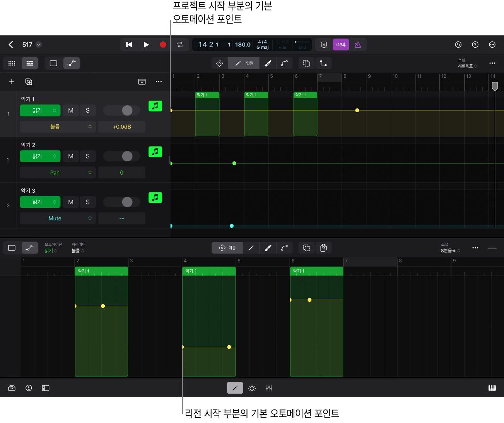Viewport: 504px width, 423px height.
Task: Open the tracks area more options ellipsis
Action: pyautogui.click(x=492, y=63)
